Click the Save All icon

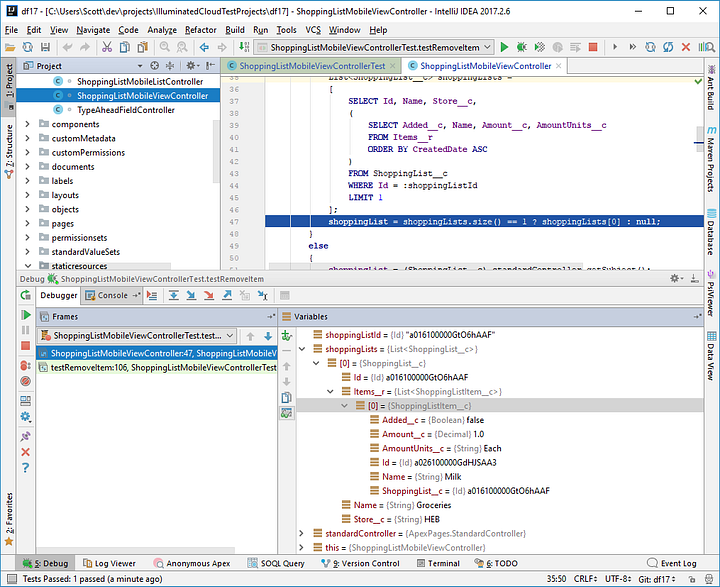[45, 47]
